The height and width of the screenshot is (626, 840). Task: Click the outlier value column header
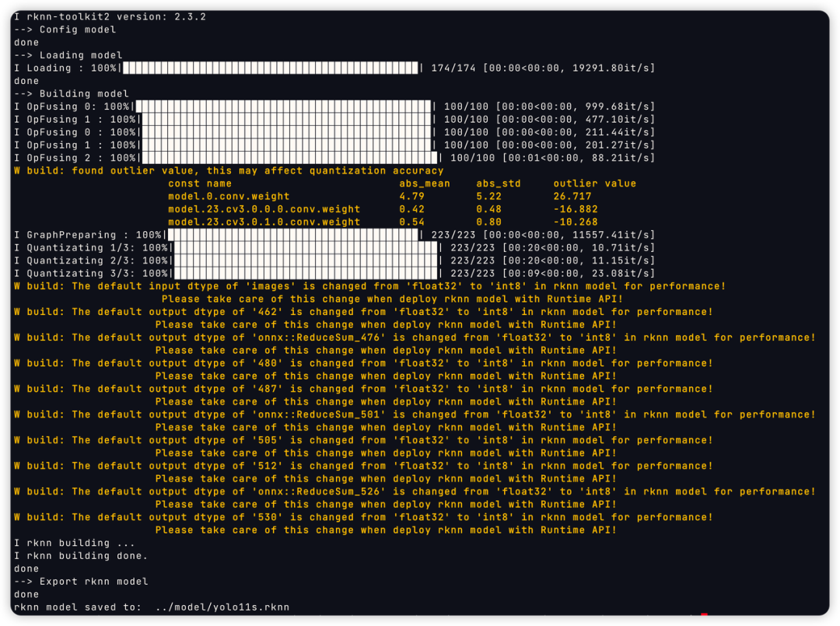click(x=593, y=183)
